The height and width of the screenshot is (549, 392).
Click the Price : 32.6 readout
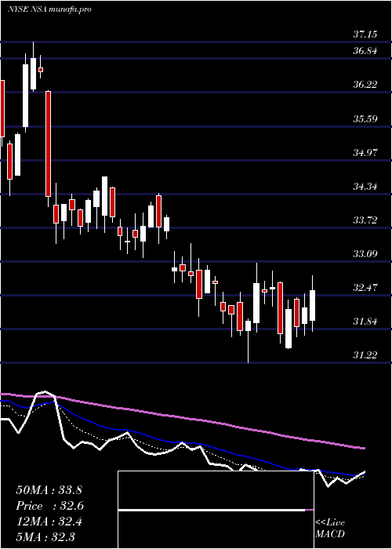click(50, 506)
